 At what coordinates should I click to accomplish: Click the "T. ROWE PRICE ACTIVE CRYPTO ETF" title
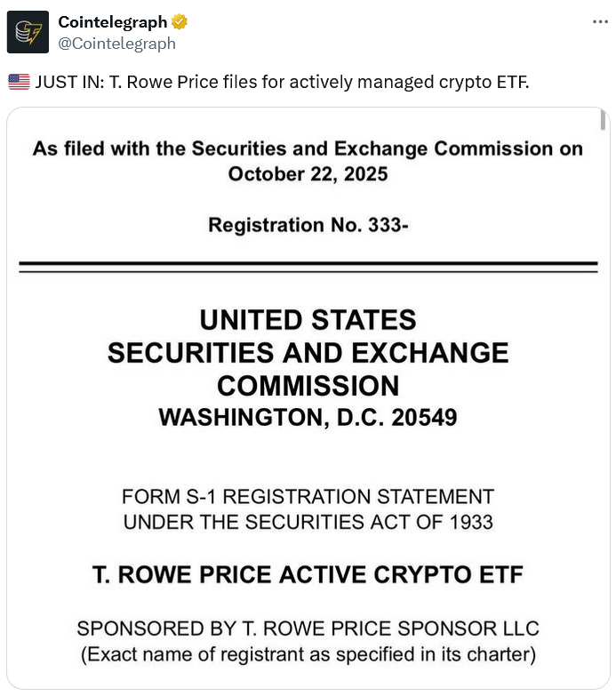[308, 575]
